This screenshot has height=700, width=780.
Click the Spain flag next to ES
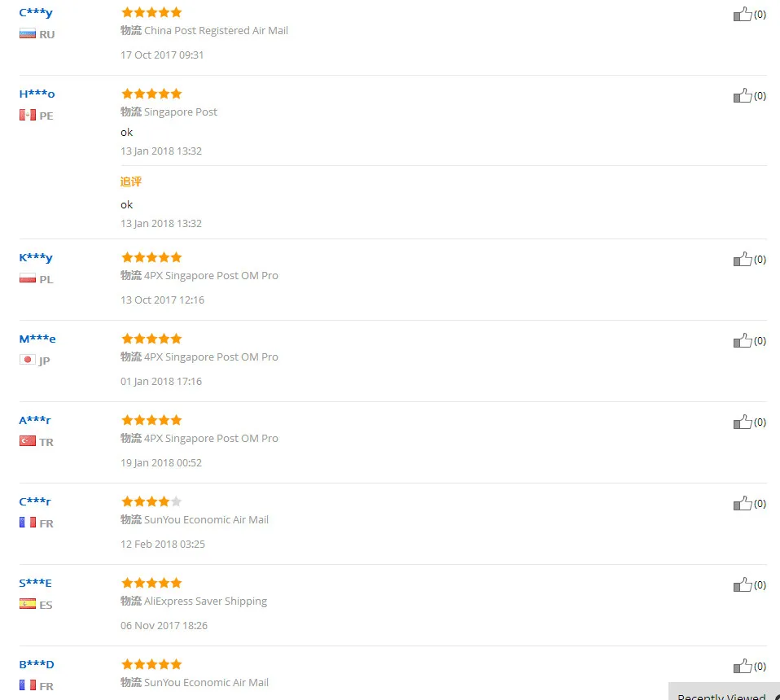(x=28, y=604)
